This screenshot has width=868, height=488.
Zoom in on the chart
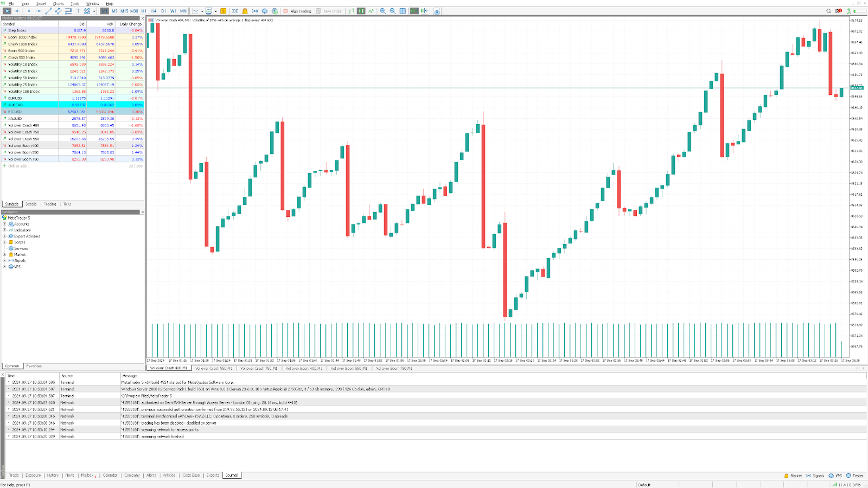382,11
